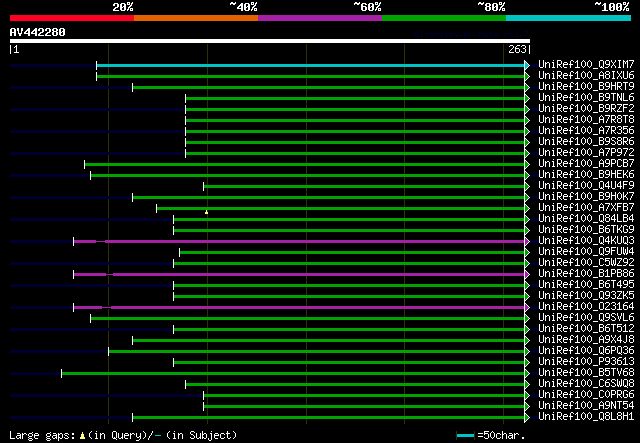Select the UniRef100_B6TKG9 label
Image resolution: width=640 pixels, height=443 pixels.
[x=586, y=230]
